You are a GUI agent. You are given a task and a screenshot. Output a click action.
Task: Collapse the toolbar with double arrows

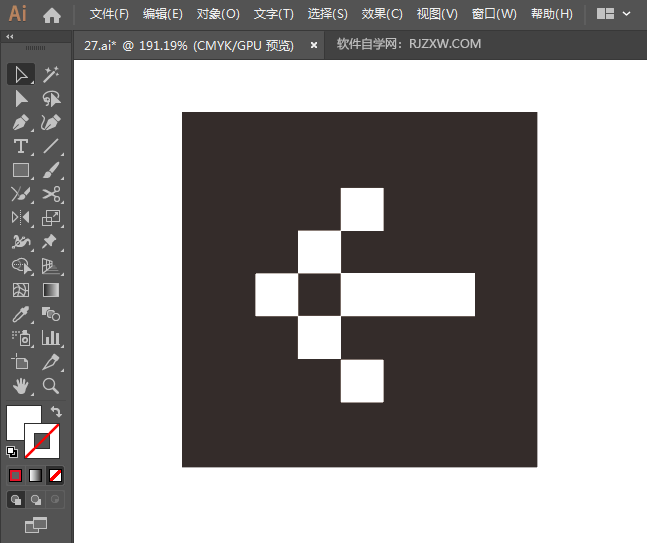click(9, 37)
